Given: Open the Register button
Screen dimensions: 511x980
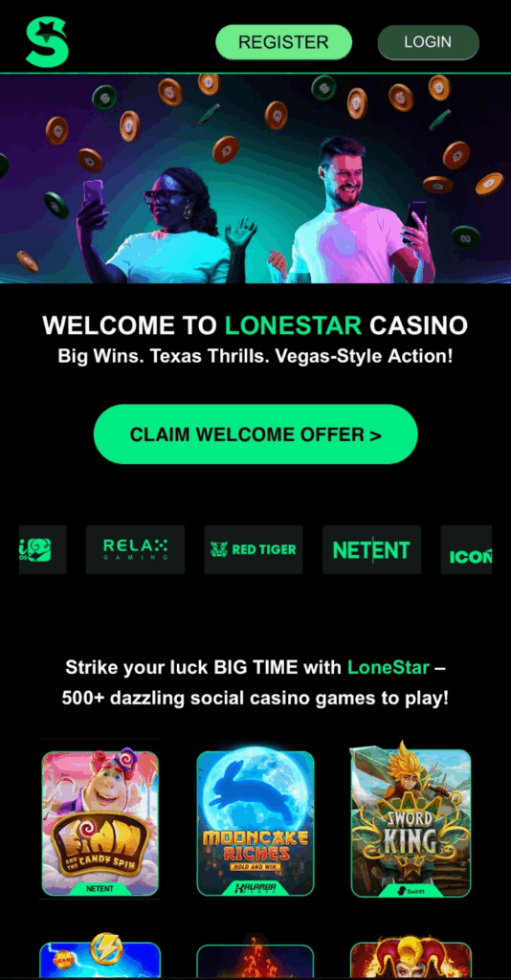Looking at the screenshot, I should 283,42.
